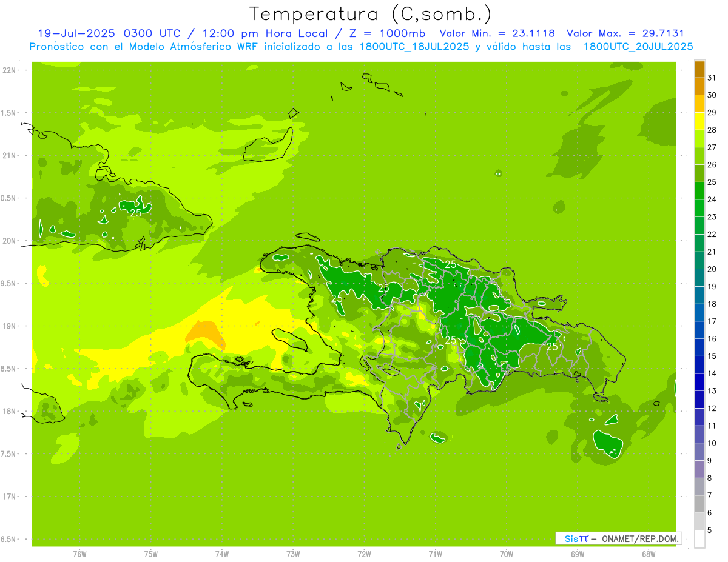
Task: Select the teal band between 19 and 20
Action: pos(699,278)
